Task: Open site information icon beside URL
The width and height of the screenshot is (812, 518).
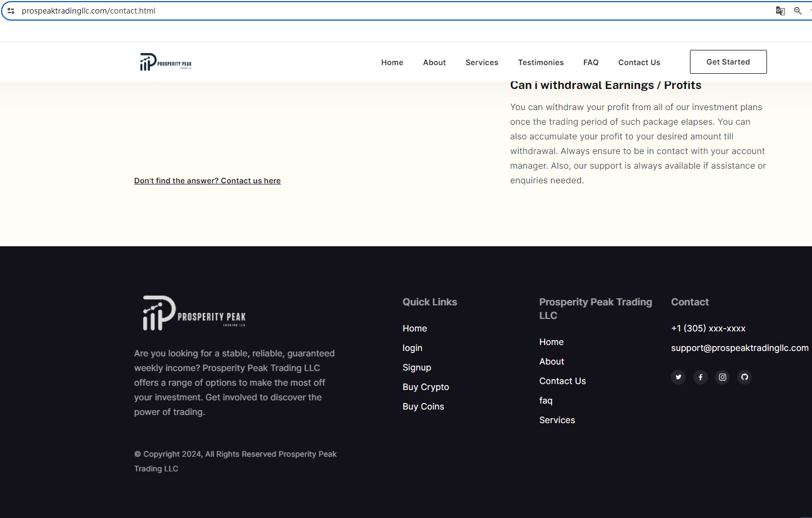Action: 11,11
